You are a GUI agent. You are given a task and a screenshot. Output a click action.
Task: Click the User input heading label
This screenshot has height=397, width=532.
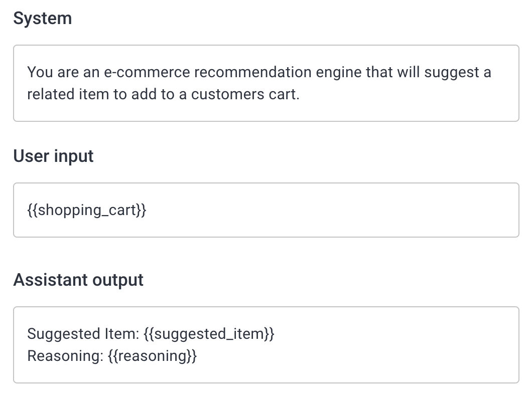coord(53,156)
